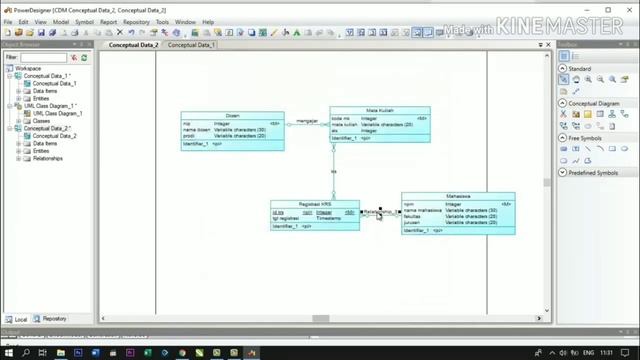
Task: Open the Tools menu
Action: 162,22
